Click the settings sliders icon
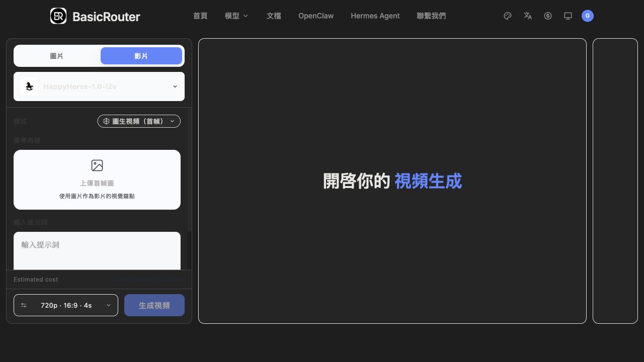The image size is (644, 362). (x=24, y=305)
